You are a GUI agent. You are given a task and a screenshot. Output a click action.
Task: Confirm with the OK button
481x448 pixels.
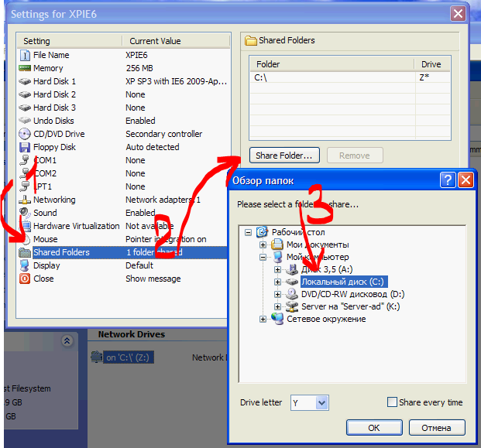click(x=374, y=428)
